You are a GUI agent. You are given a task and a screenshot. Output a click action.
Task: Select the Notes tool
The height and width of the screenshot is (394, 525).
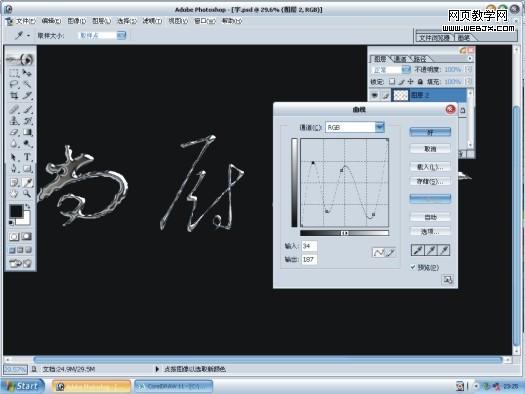14,182
